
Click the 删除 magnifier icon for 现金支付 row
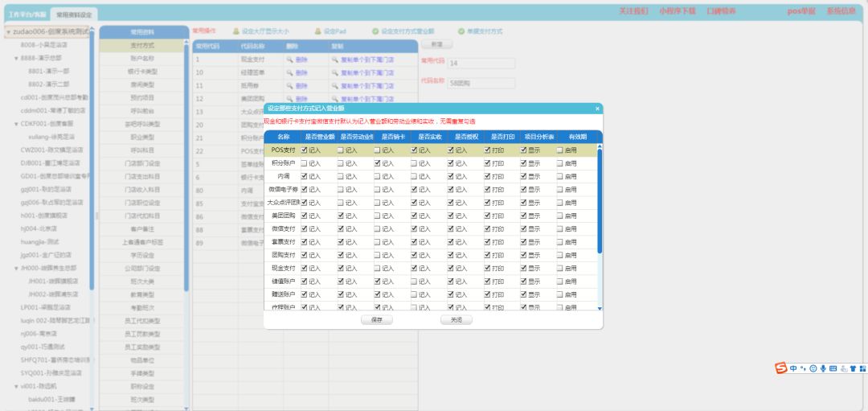point(290,60)
